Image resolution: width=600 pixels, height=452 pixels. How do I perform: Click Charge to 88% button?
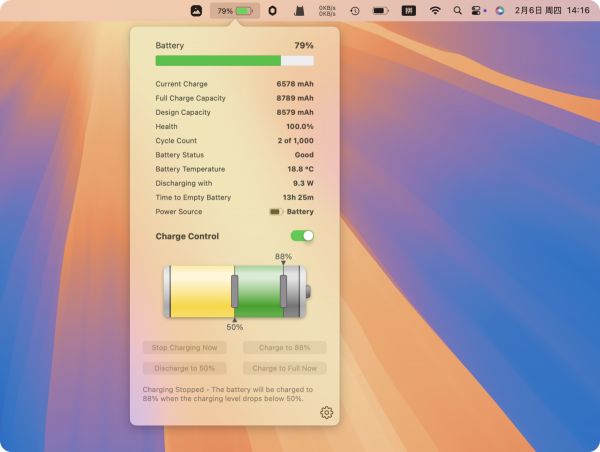285,348
